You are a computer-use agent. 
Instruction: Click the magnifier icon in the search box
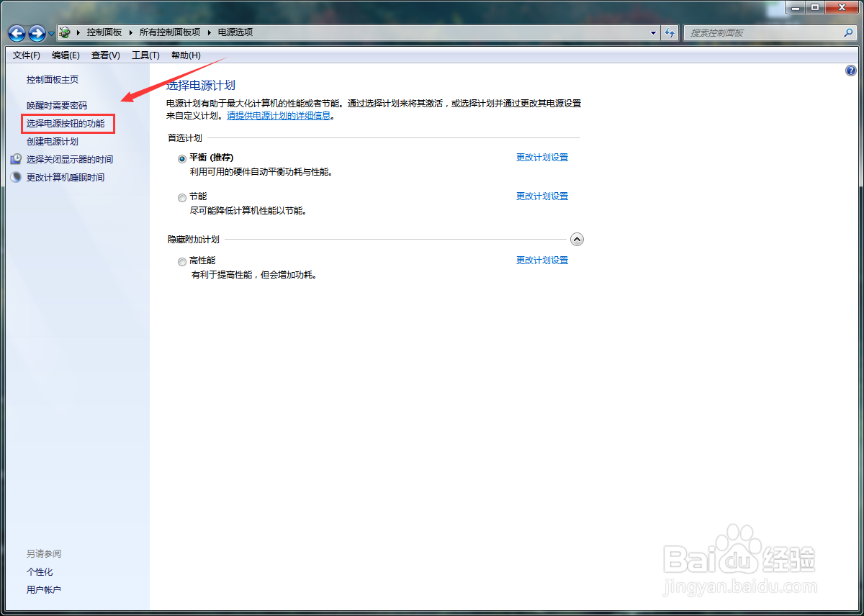849,32
